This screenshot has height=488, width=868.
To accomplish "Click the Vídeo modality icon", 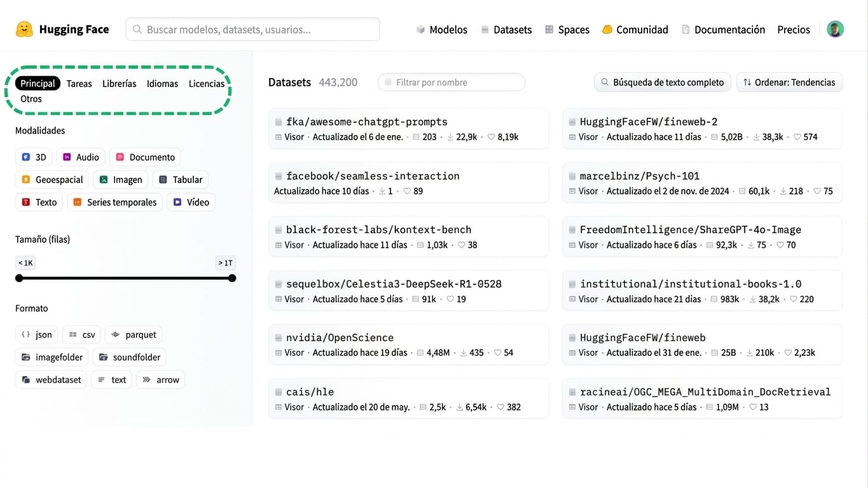I will [177, 202].
